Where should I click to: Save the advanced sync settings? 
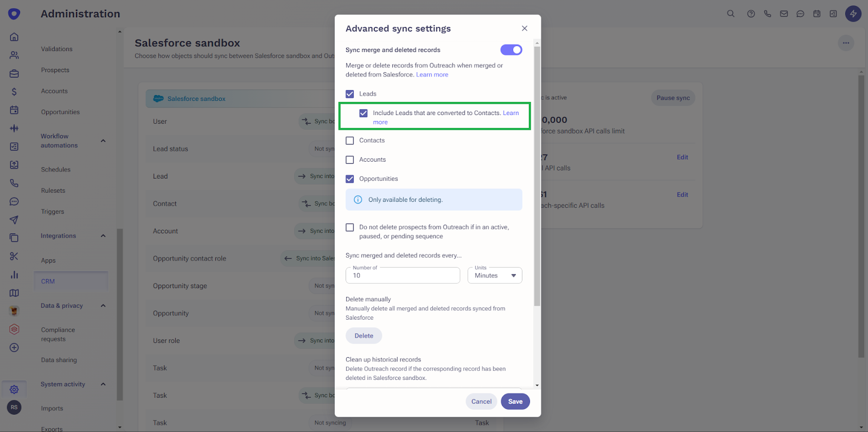click(x=515, y=402)
